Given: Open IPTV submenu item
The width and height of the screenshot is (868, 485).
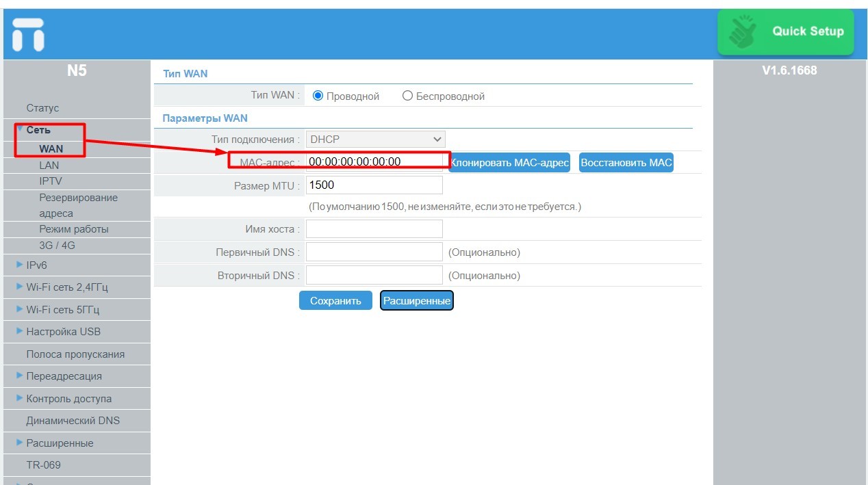Looking at the screenshot, I should 51,181.
